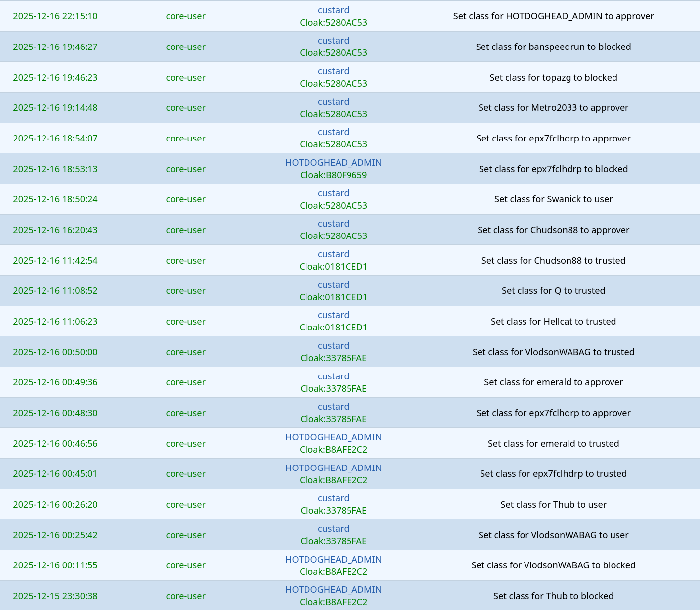Click timestamp 2025-12-16 00:46:56
Screen dimensions: 700x610
[55, 444]
